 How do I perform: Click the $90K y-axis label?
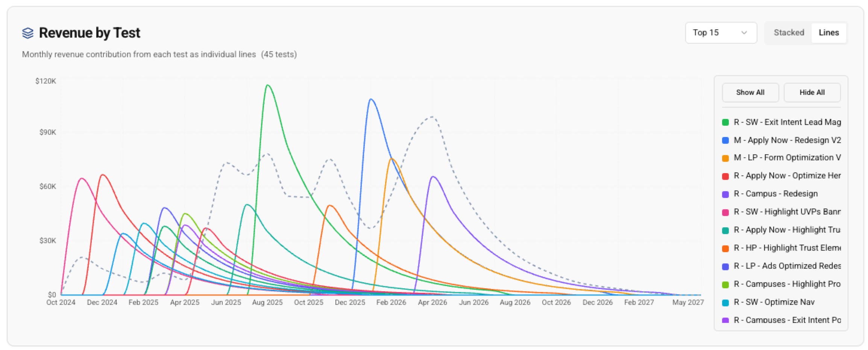click(x=47, y=132)
